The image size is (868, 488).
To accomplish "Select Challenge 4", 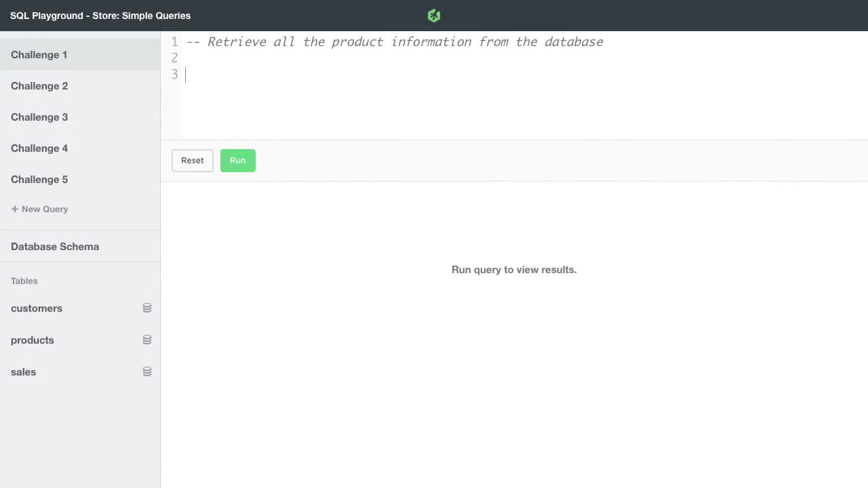I will (x=39, y=148).
